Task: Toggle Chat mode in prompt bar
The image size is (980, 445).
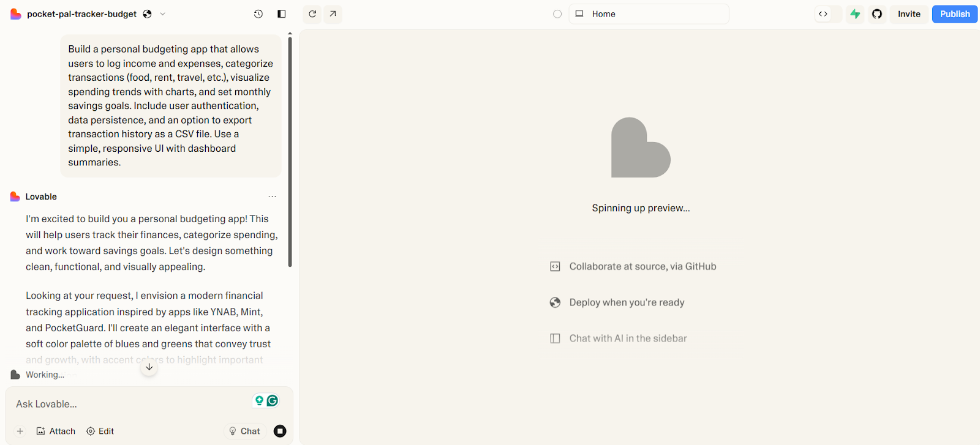Action: pos(244,431)
